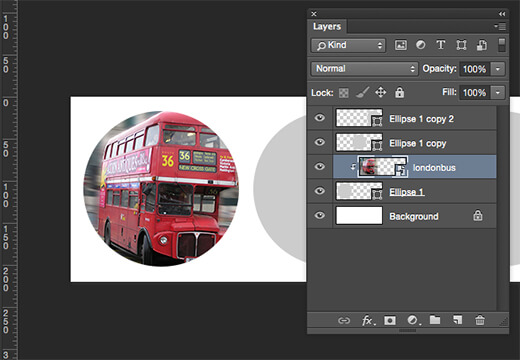
Task: Open Layers panel flyout menu
Action: tap(500, 26)
